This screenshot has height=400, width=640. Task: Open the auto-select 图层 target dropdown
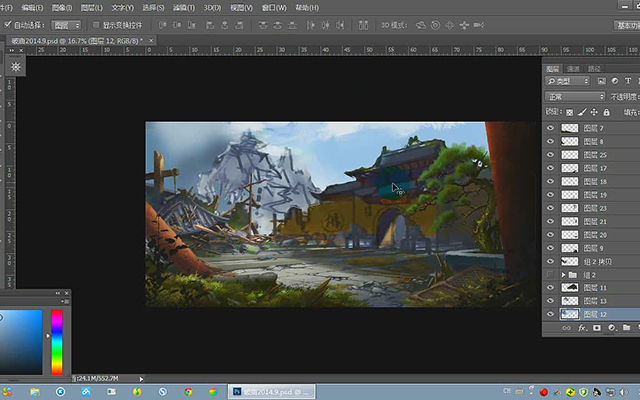[x=66, y=25]
